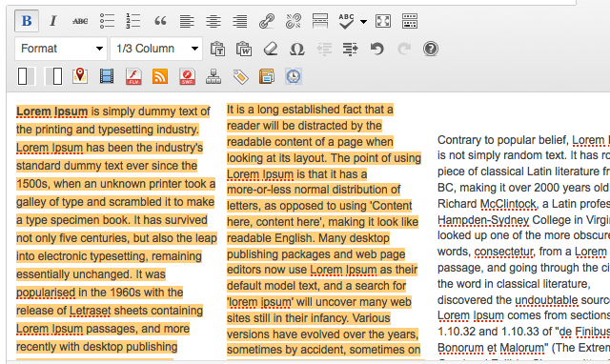Viewport: 610px width, 364px height.
Task: Open editor Help
Action: (x=431, y=49)
